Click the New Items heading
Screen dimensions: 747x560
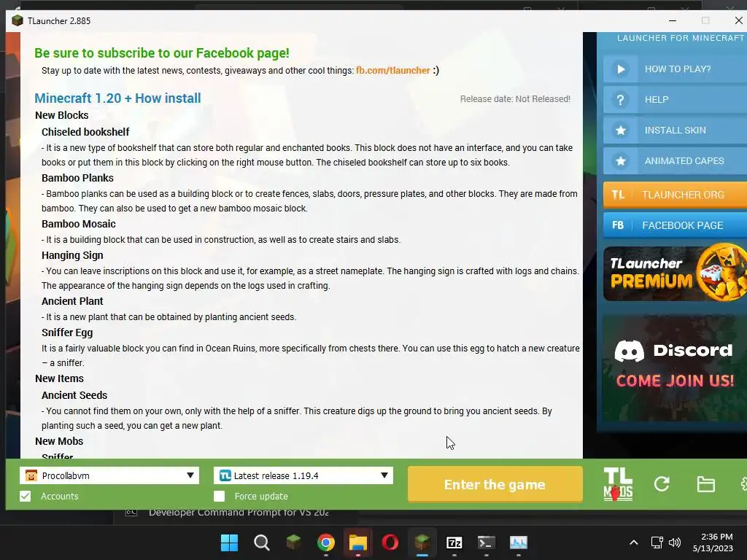coord(60,378)
